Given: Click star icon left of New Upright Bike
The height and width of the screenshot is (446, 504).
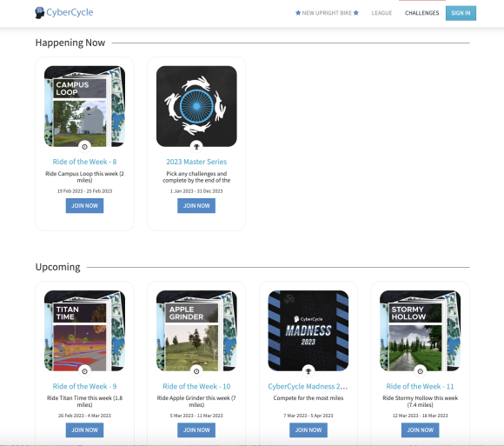Looking at the screenshot, I should [x=298, y=13].
